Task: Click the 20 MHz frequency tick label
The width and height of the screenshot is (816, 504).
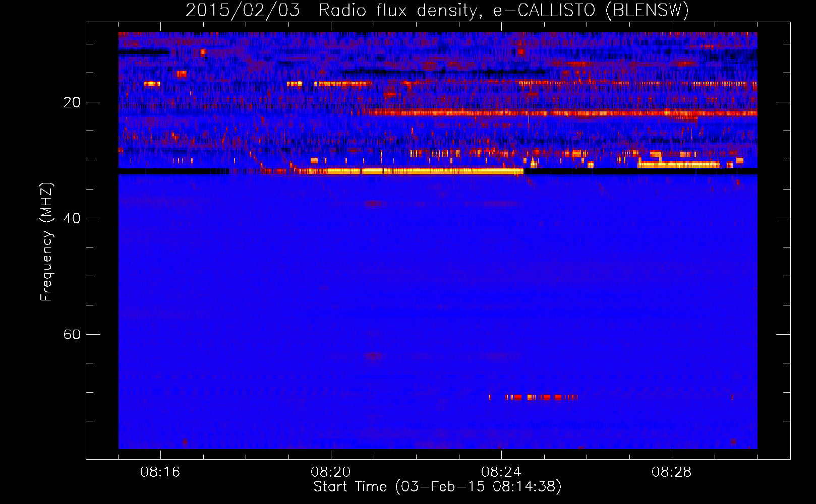Action: 72,102
